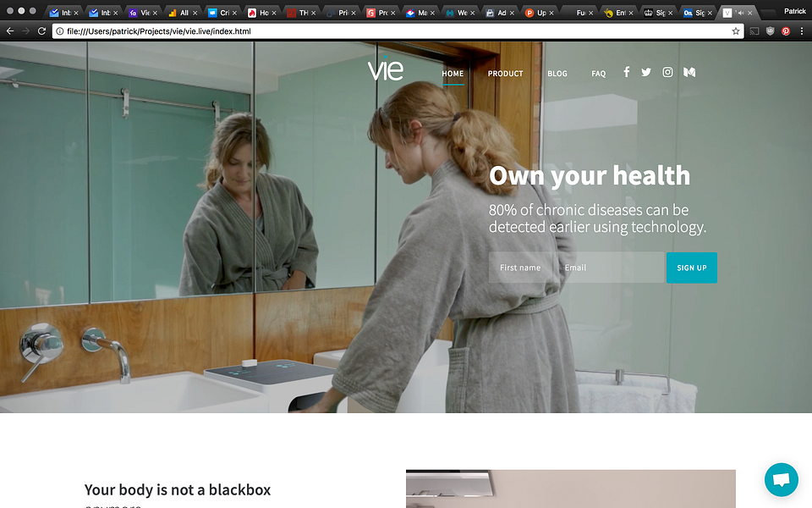Switch to the 'Sig' tab with the crown icon
812x508 pixels.
[656, 13]
